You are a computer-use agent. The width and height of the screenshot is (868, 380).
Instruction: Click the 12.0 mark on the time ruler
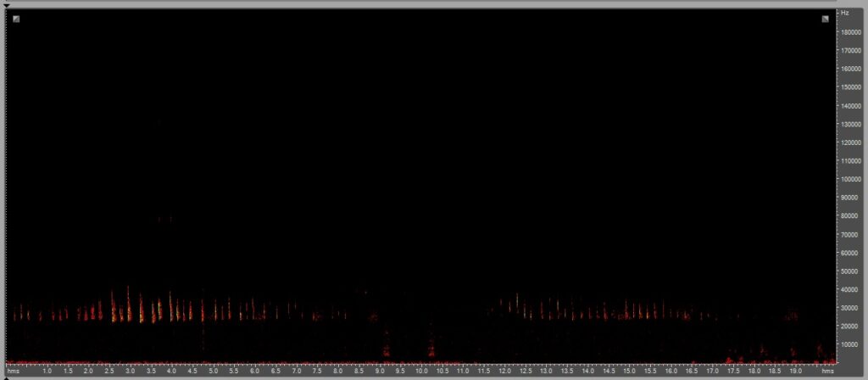[505, 371]
